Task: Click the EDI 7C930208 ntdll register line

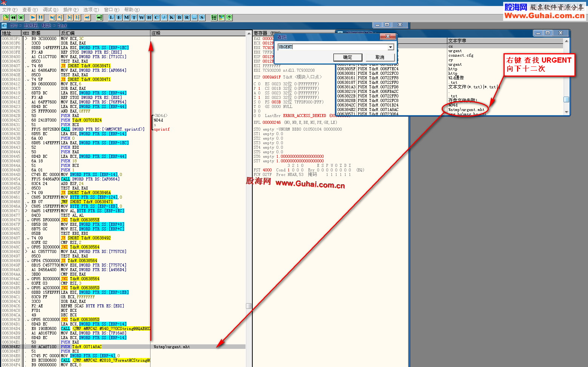Action: [x=284, y=70]
